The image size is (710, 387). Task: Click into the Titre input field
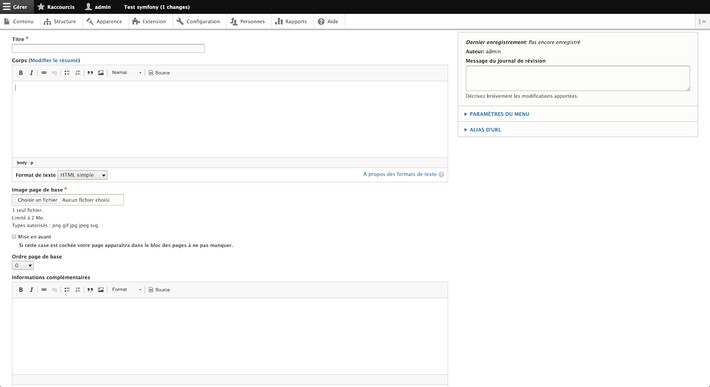tap(108, 48)
